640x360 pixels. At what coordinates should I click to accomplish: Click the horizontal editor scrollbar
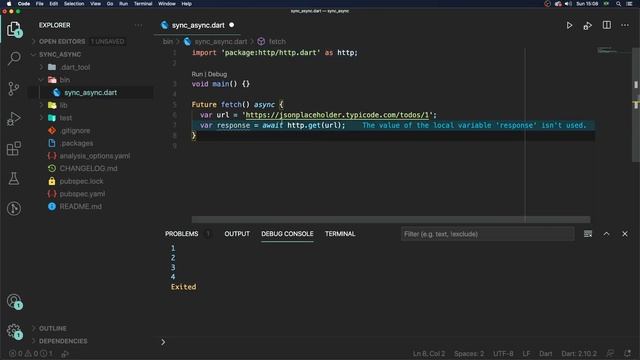click(391, 220)
